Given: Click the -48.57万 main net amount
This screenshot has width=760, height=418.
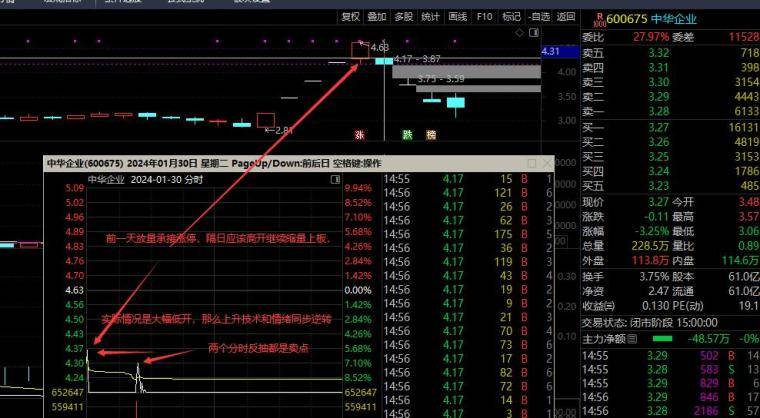Looking at the screenshot, I should (x=708, y=339).
